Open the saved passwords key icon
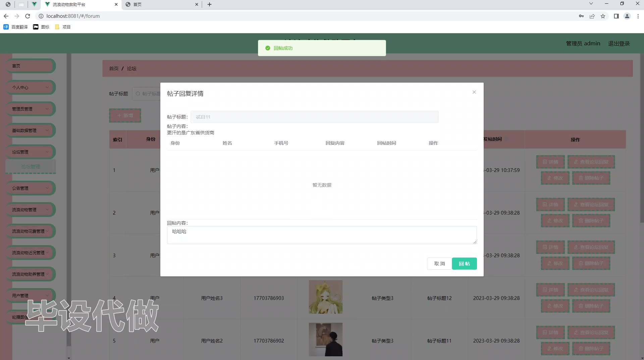644x360 pixels. 581,16
